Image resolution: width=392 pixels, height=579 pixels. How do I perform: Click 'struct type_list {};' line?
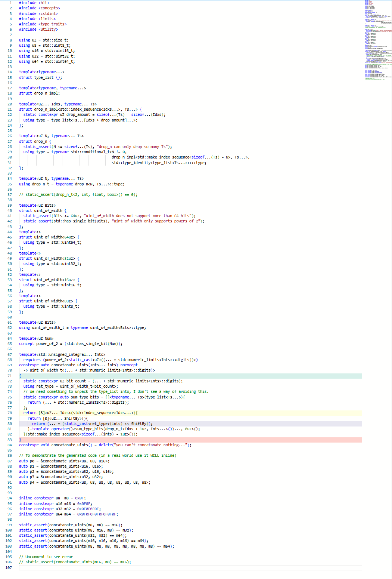coord(41,78)
